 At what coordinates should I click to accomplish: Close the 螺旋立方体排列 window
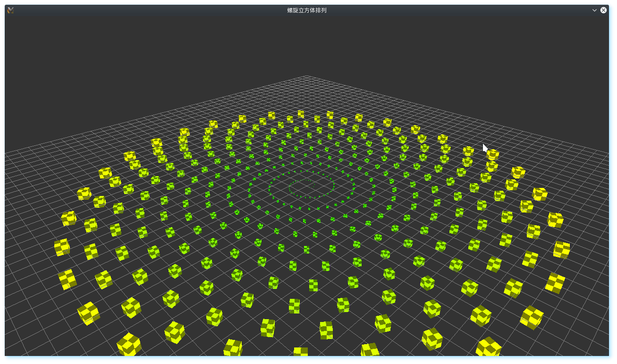(603, 10)
